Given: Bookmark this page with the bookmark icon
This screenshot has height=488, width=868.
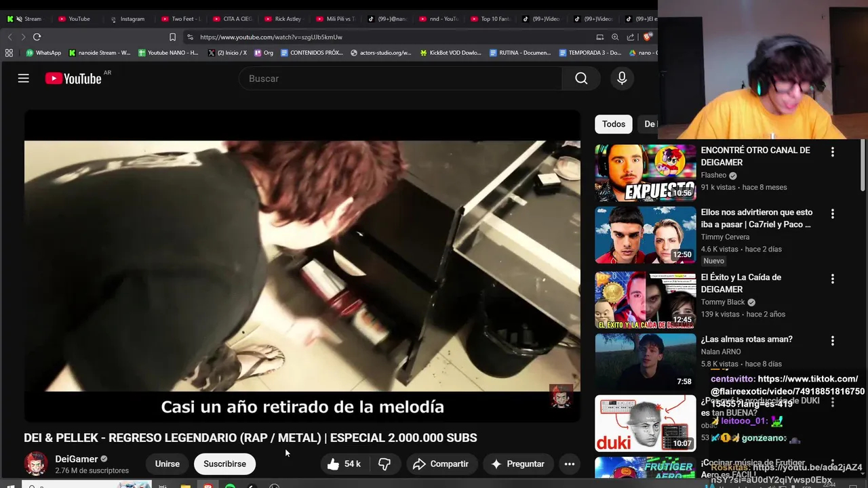Looking at the screenshot, I should coord(172,37).
